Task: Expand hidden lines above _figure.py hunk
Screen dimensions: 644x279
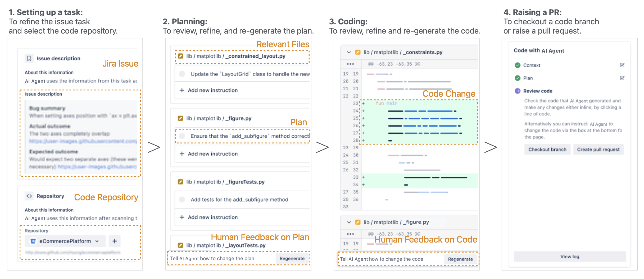Action: point(351,234)
